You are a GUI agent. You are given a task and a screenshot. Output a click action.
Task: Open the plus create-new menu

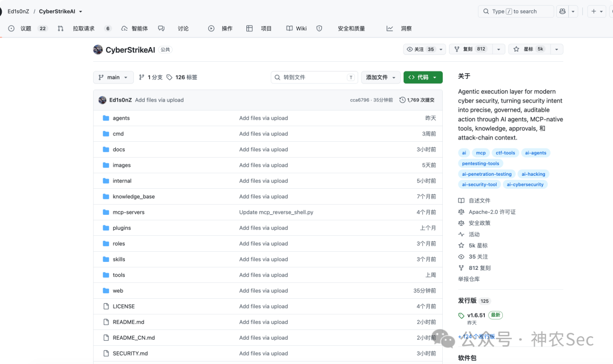click(597, 11)
